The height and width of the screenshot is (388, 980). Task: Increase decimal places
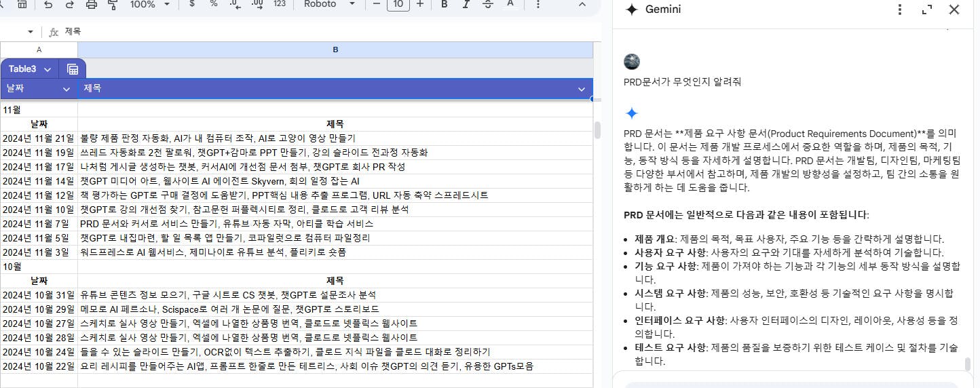pos(257,4)
